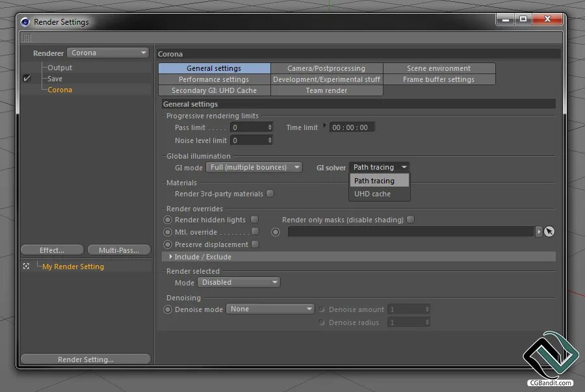585x392 pixels.
Task: Open the Scene environment tab
Action: pos(439,68)
